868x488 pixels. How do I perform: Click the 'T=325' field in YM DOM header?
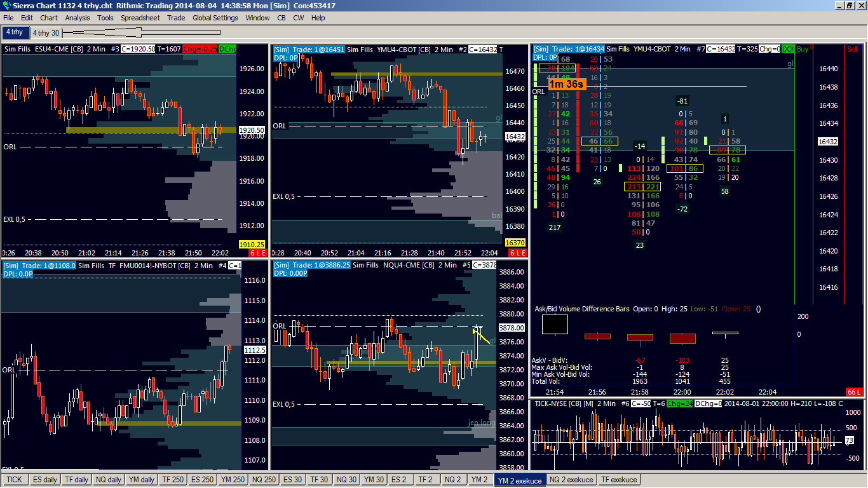coord(747,49)
